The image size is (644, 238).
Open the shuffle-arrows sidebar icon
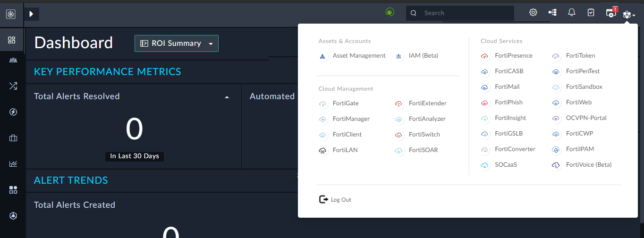pyautogui.click(x=13, y=86)
